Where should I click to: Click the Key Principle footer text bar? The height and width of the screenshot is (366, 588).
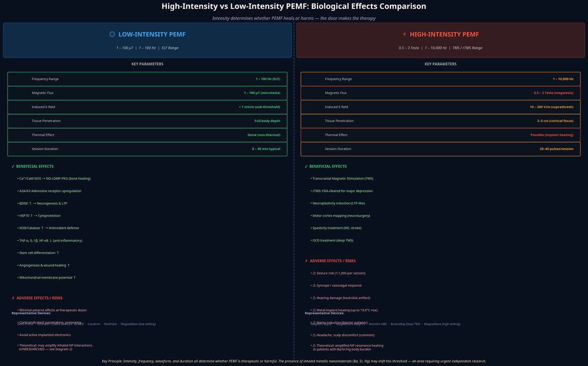pyautogui.click(x=294, y=360)
